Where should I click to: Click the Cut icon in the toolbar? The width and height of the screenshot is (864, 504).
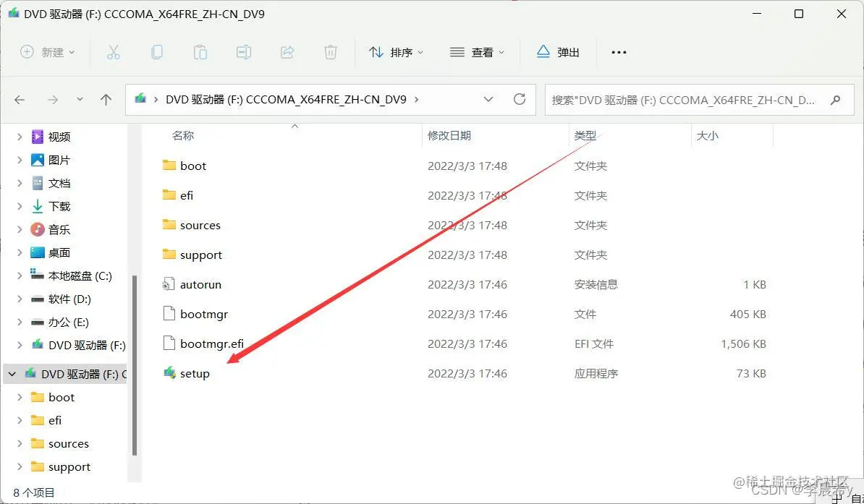coord(114,51)
